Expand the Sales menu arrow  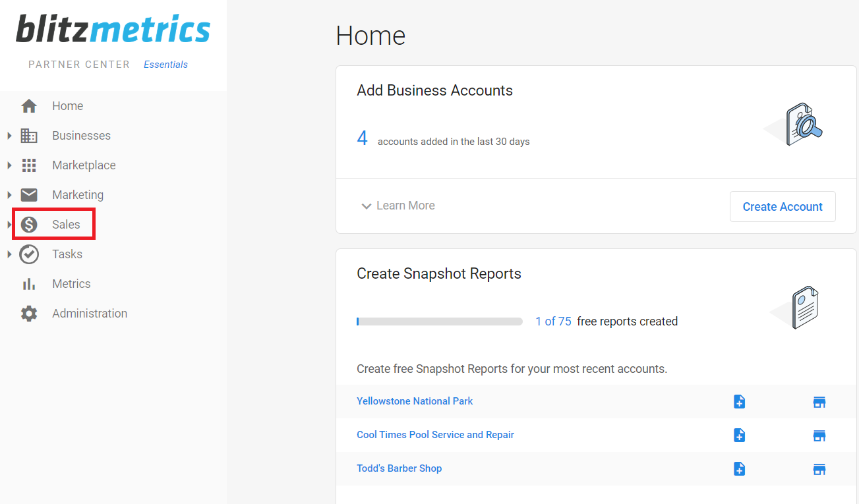tap(9, 225)
